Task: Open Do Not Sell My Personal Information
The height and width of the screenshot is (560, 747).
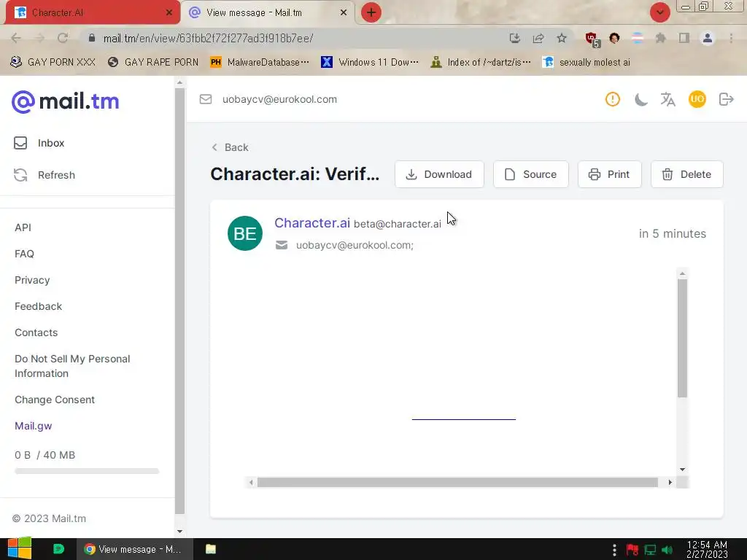Action: click(x=72, y=366)
